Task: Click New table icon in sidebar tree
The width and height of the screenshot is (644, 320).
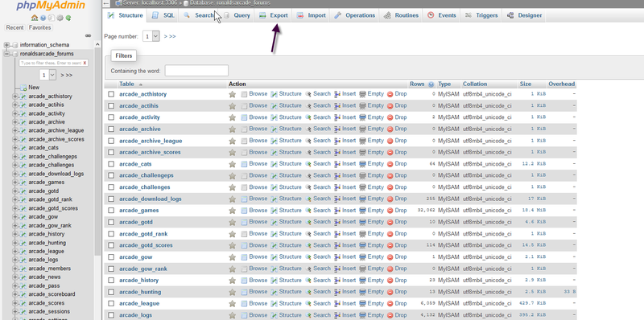Action: pos(23,88)
